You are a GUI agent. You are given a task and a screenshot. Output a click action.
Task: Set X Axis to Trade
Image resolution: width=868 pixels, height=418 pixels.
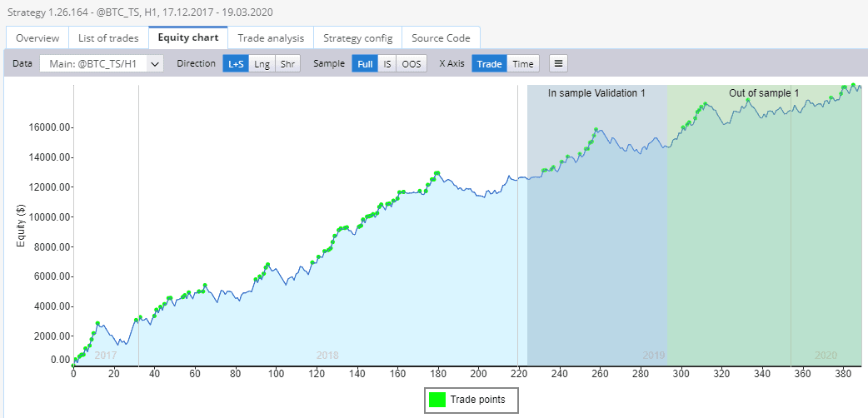coord(489,63)
